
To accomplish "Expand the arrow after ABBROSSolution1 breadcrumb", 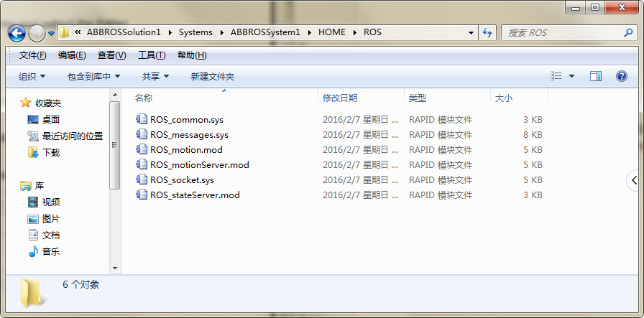I will coord(170,33).
